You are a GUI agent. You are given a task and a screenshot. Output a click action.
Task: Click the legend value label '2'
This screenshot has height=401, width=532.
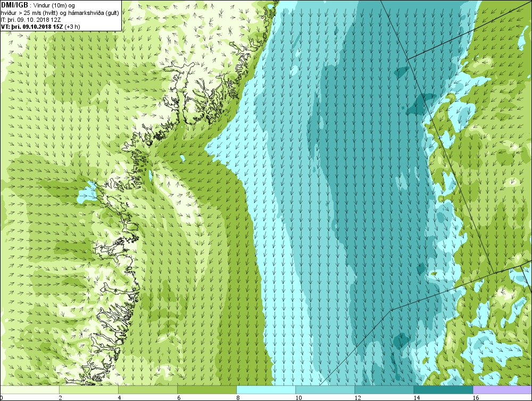click(61, 398)
